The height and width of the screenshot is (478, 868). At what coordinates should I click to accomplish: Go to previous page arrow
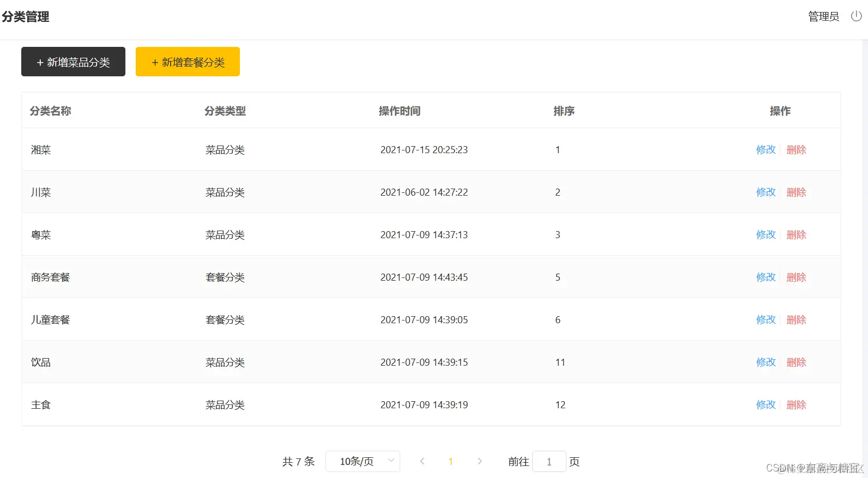[x=422, y=461]
